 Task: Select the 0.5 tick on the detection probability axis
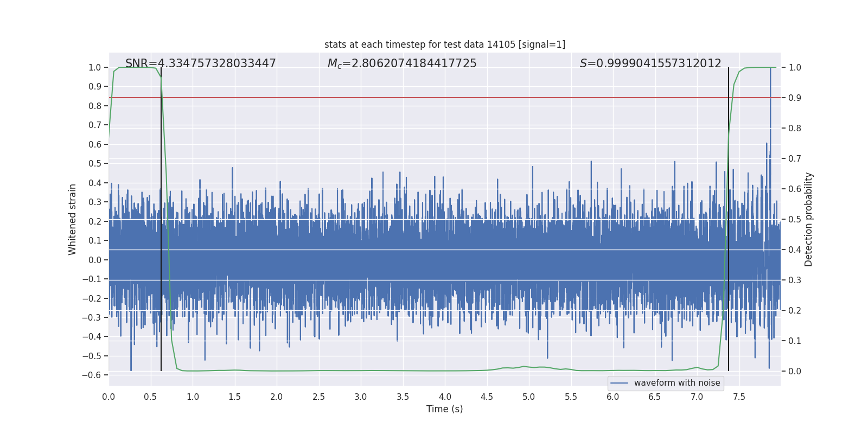coord(794,219)
